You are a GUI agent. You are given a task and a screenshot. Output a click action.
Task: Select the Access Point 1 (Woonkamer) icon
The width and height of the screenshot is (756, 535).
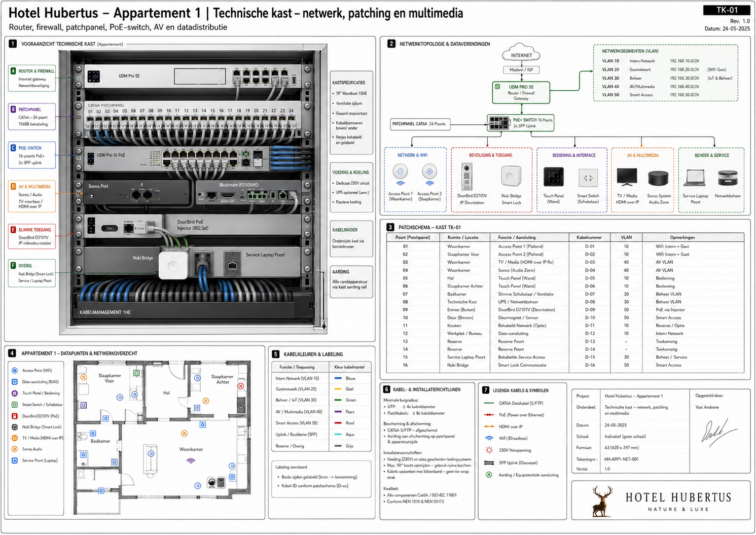click(x=401, y=171)
